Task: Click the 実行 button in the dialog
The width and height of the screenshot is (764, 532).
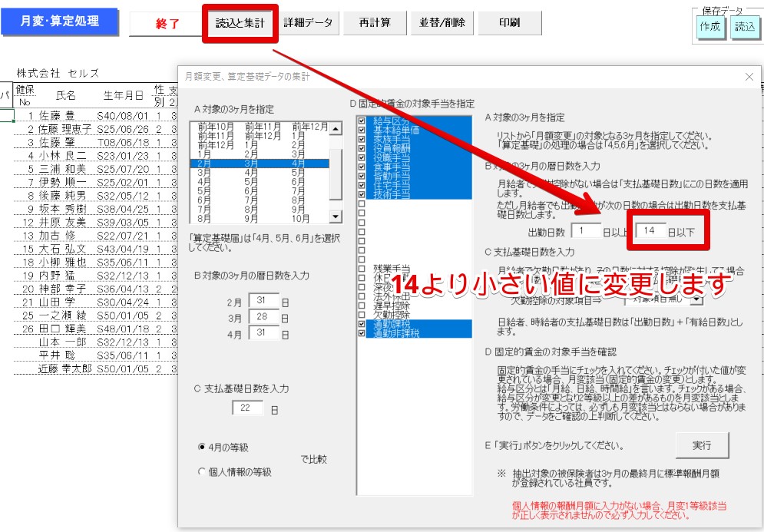Action: tap(702, 445)
